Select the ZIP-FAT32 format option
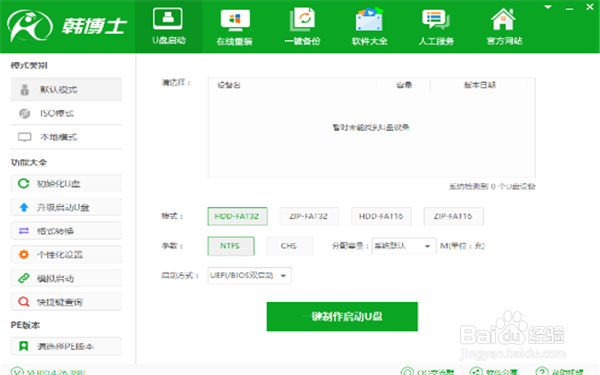The height and width of the screenshot is (375, 600). (x=309, y=216)
